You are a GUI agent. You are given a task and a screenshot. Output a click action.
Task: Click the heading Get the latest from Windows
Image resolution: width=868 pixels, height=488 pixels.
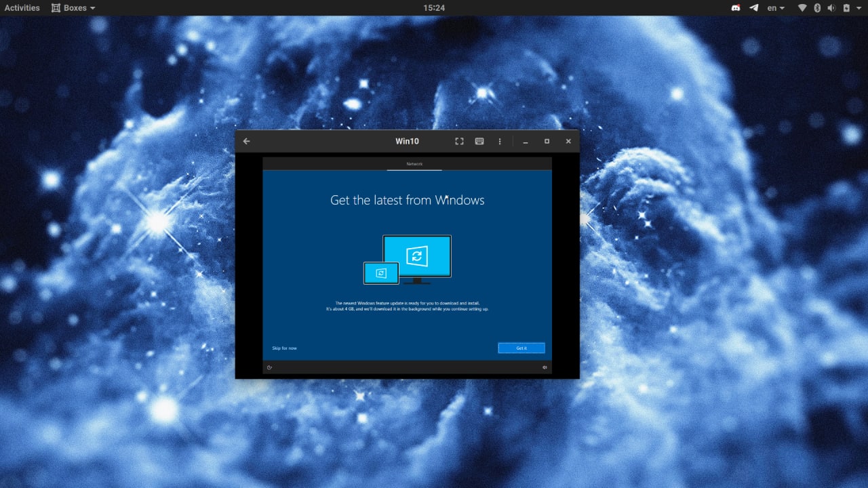pos(407,200)
